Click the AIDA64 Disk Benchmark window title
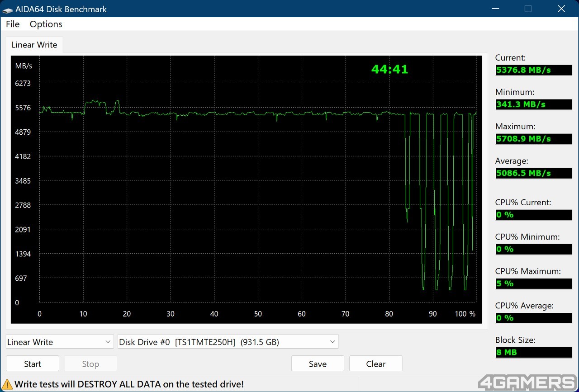This screenshot has width=579, height=392. click(x=61, y=9)
